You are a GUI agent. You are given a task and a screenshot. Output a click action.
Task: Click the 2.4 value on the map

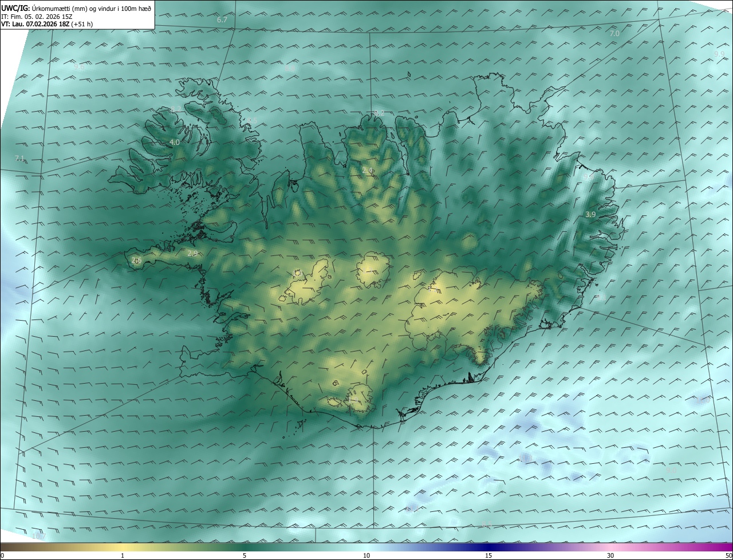368,170
